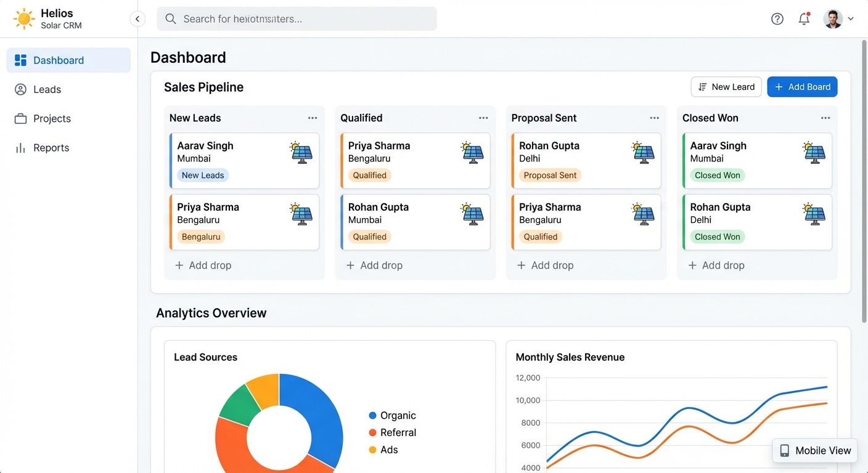
Task: View Reports from the sidebar
Action: 21,148
